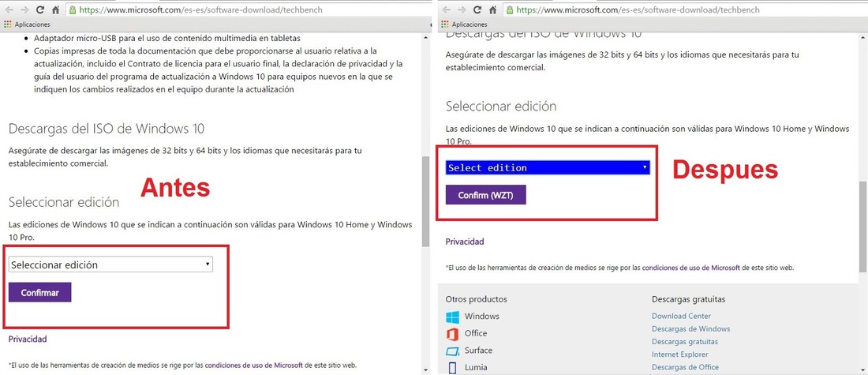Click the Lumia phone icon in Otros productos

coord(452,368)
